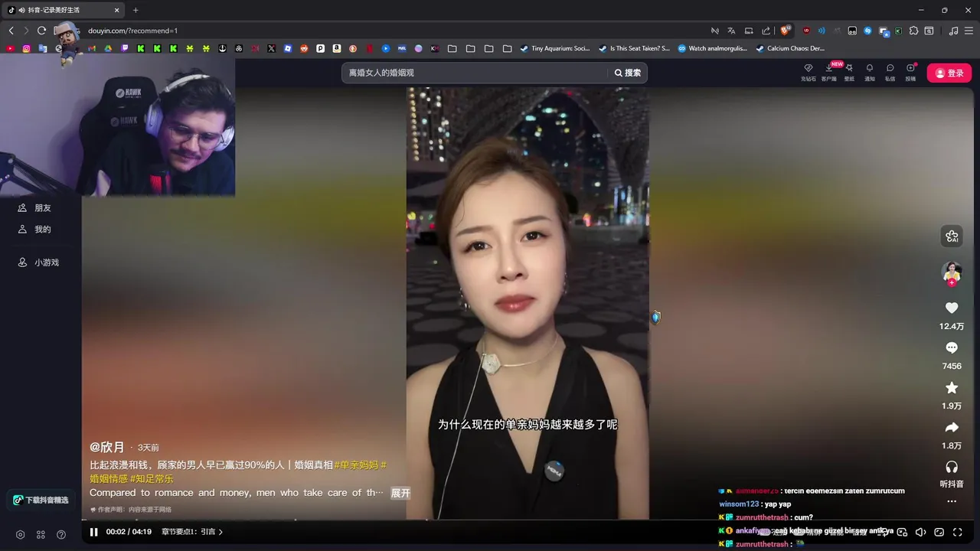Image resolution: width=980 pixels, height=551 pixels.
Task: Pause the video with the pause button
Action: pos(93,532)
